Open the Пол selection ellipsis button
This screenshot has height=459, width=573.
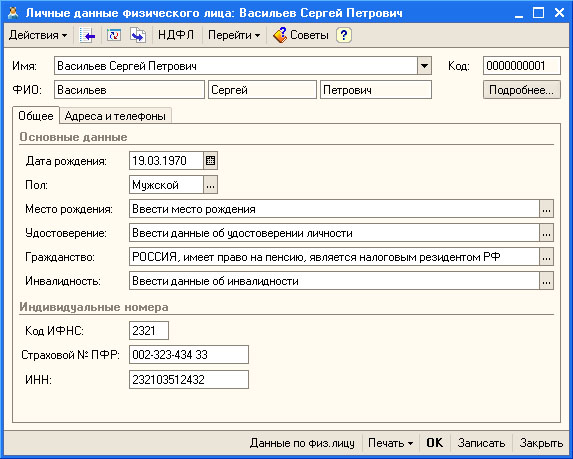pos(210,185)
